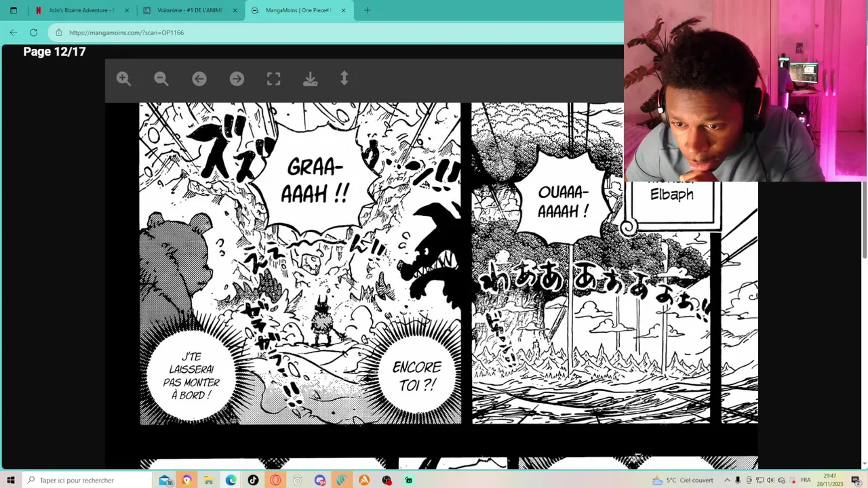Open network status tray icon
This screenshot has height=488, width=868.
click(x=758, y=480)
